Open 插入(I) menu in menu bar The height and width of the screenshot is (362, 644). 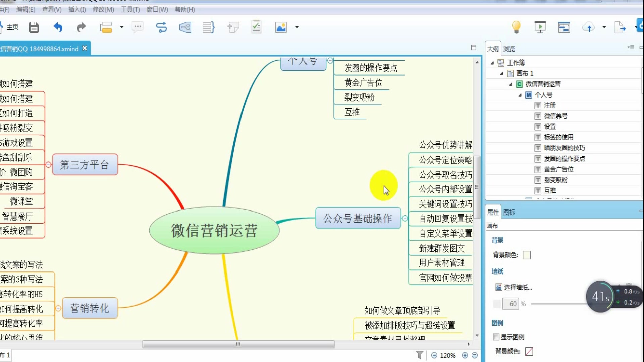76,9
